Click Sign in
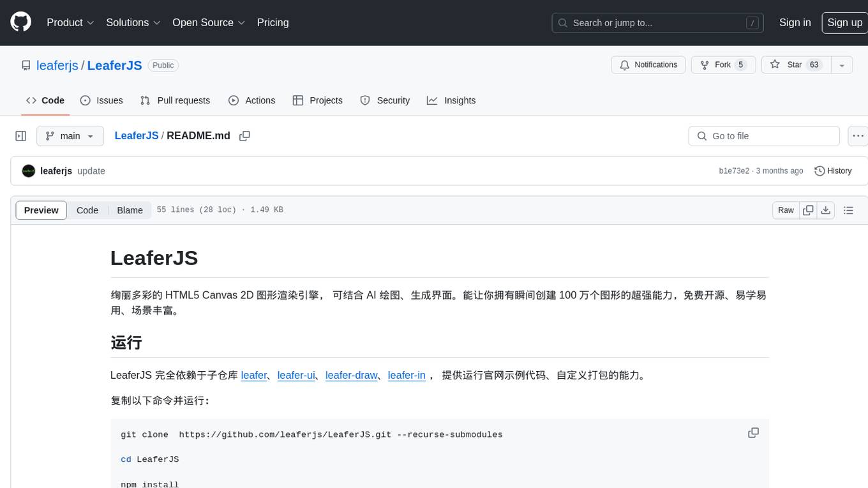The height and width of the screenshot is (488, 868). click(795, 22)
